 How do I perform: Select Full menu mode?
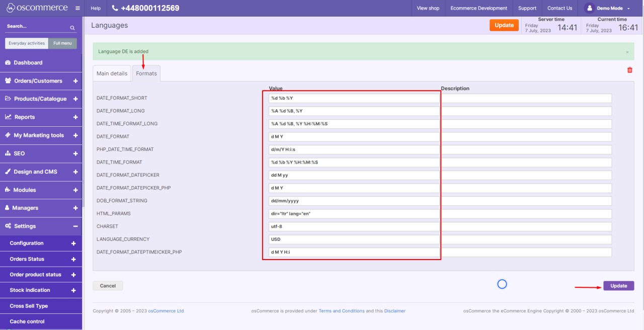63,43
